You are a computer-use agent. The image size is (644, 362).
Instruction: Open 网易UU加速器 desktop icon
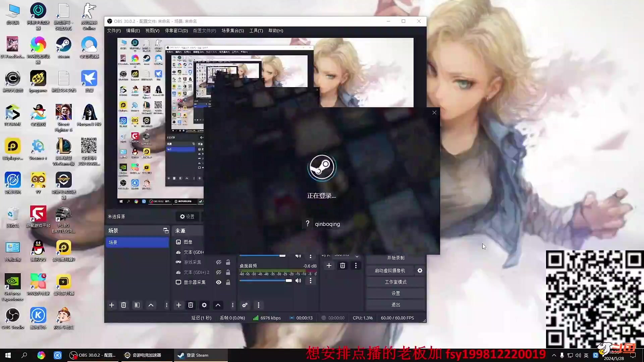[x=38, y=16]
